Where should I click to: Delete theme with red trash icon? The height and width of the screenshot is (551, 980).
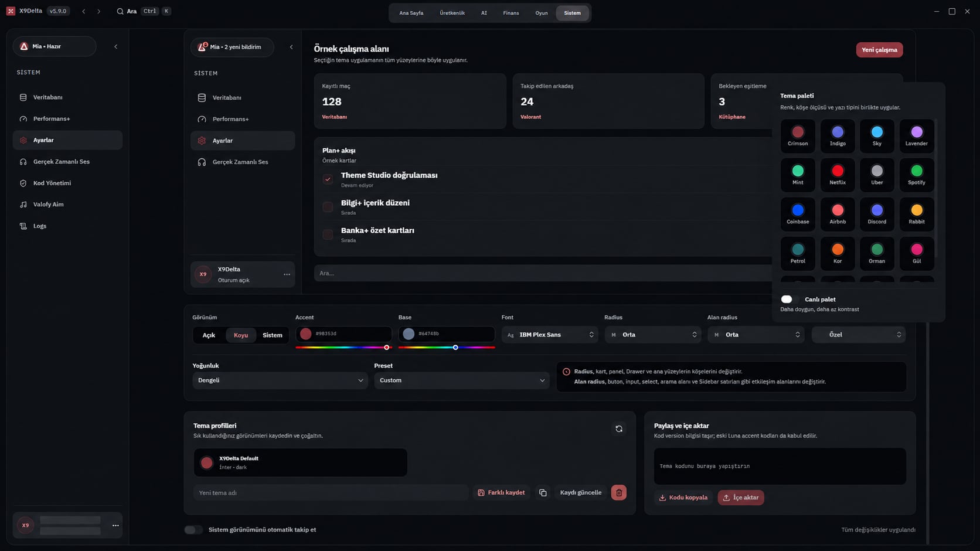(x=619, y=493)
